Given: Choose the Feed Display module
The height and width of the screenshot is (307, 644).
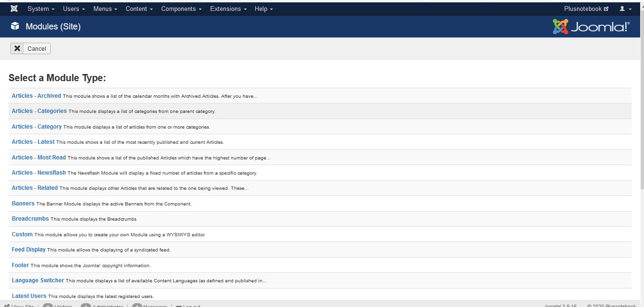Looking at the screenshot, I should click(29, 250).
